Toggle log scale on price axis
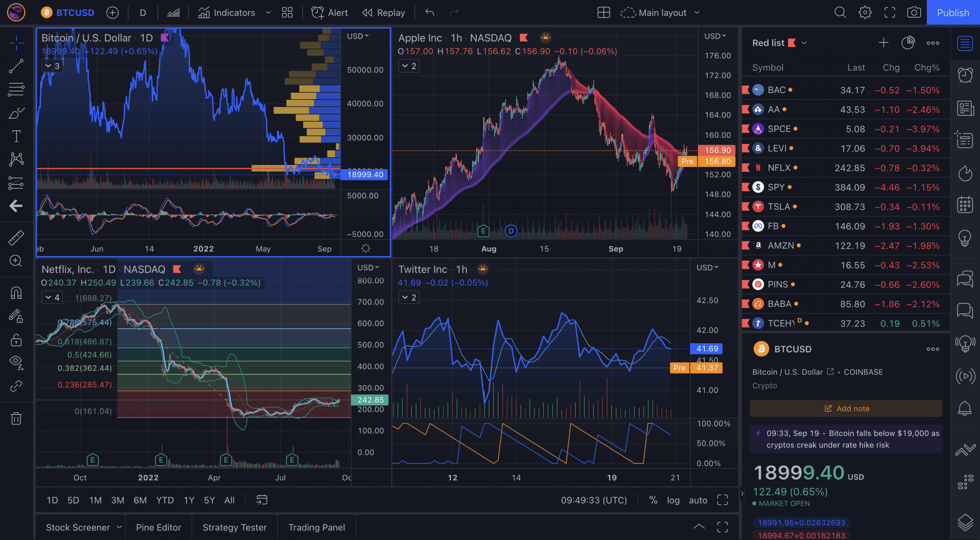Image resolution: width=980 pixels, height=540 pixels. 673,500
